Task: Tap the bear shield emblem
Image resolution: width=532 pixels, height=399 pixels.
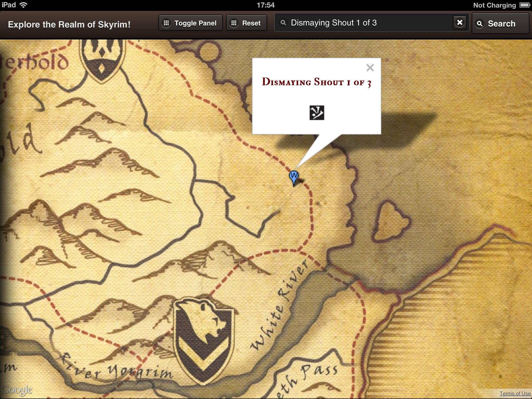Action: coord(203,340)
